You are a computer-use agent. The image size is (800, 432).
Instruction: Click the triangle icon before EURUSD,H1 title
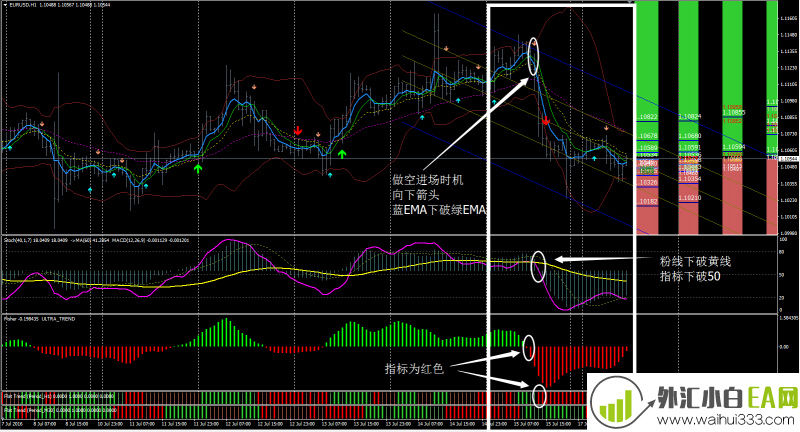[x=5, y=5]
